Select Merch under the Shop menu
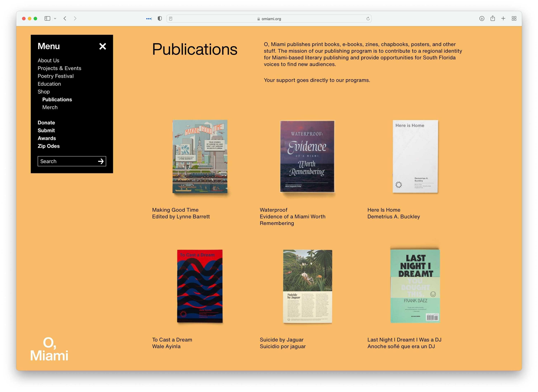 pos(50,107)
